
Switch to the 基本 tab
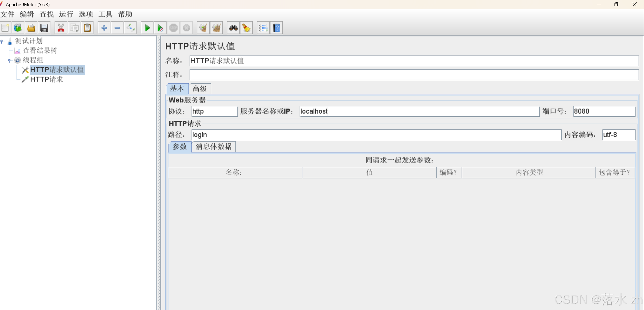click(177, 89)
